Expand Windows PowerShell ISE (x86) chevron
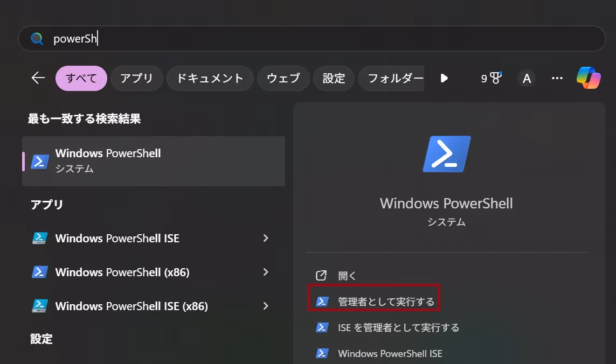The height and width of the screenshot is (364, 616). (x=266, y=306)
